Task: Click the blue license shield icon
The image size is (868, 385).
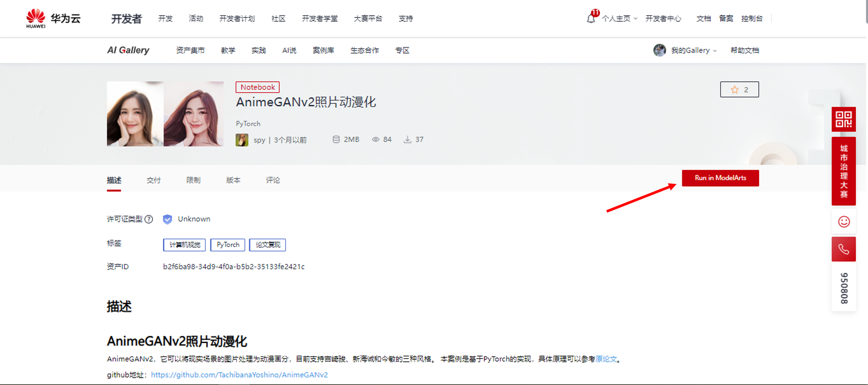Action: point(168,219)
